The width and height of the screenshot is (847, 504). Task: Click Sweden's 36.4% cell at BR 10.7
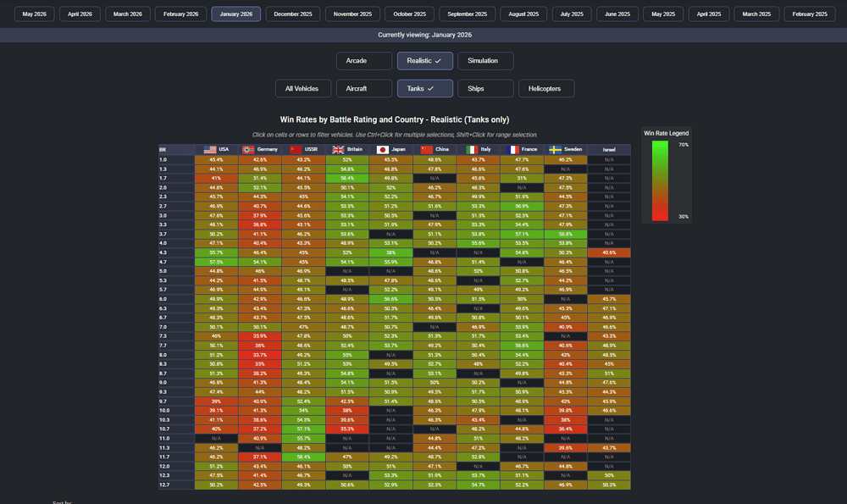566,429
